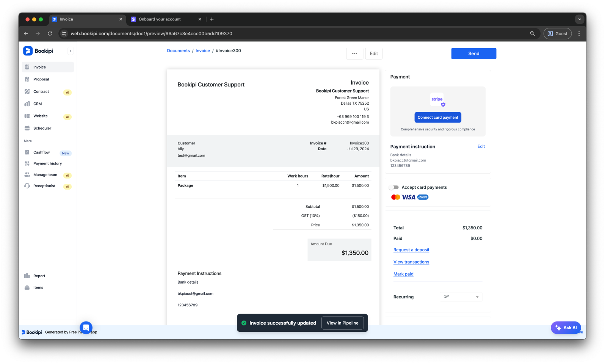The height and width of the screenshot is (364, 605).
Task: Reload the page
Action: (50, 34)
